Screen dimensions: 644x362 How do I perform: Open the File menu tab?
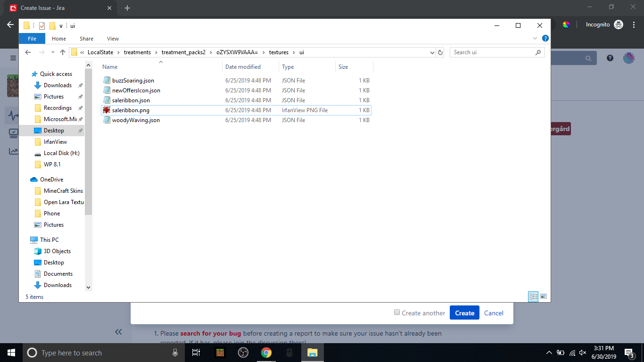point(32,39)
